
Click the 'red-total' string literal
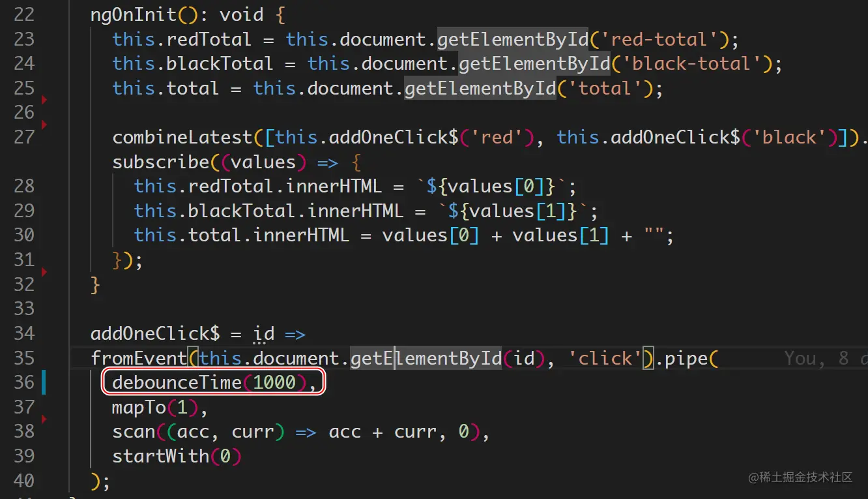(659, 39)
